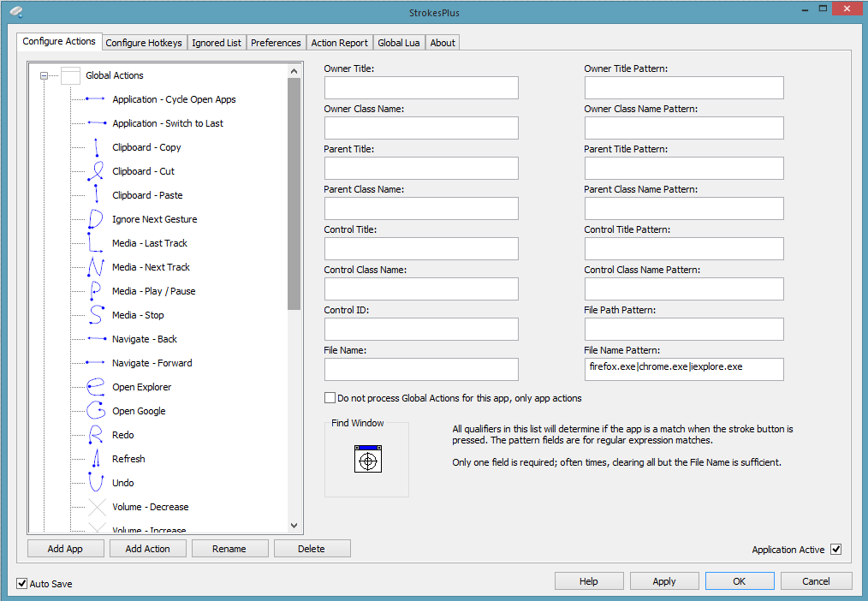Click the Rename button
868x601 pixels.
click(229, 549)
